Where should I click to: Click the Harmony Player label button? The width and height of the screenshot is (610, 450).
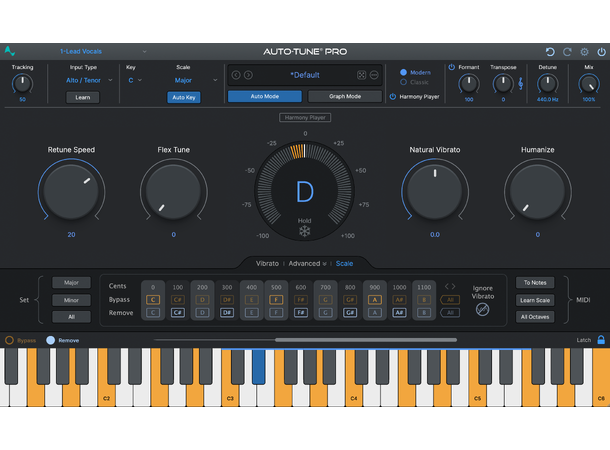click(305, 117)
